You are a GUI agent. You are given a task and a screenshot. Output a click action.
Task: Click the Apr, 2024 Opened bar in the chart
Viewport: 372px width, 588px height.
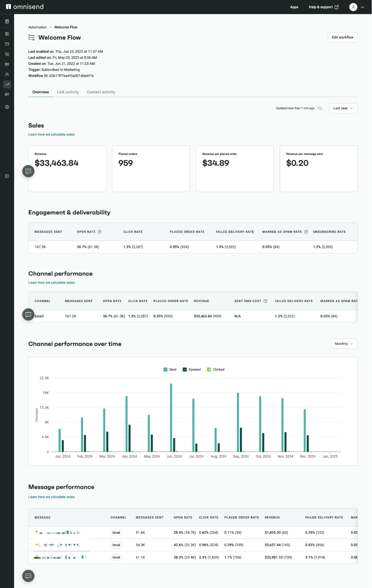(x=129, y=438)
